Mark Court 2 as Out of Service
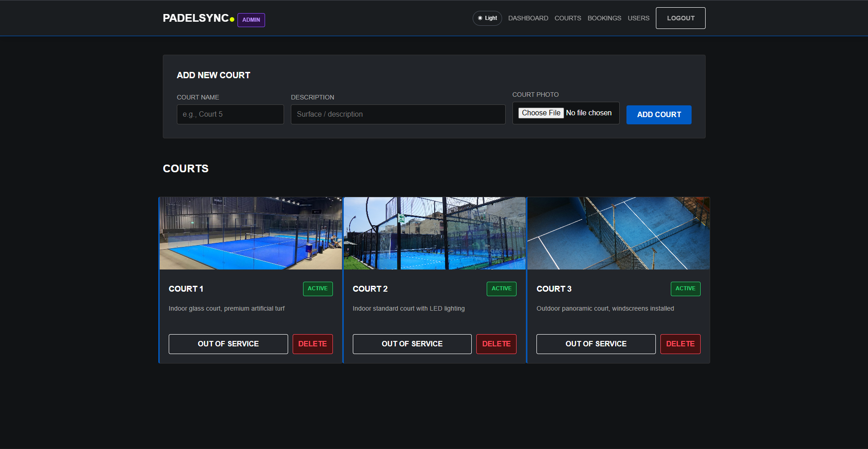Image resolution: width=868 pixels, height=449 pixels. [x=412, y=344]
